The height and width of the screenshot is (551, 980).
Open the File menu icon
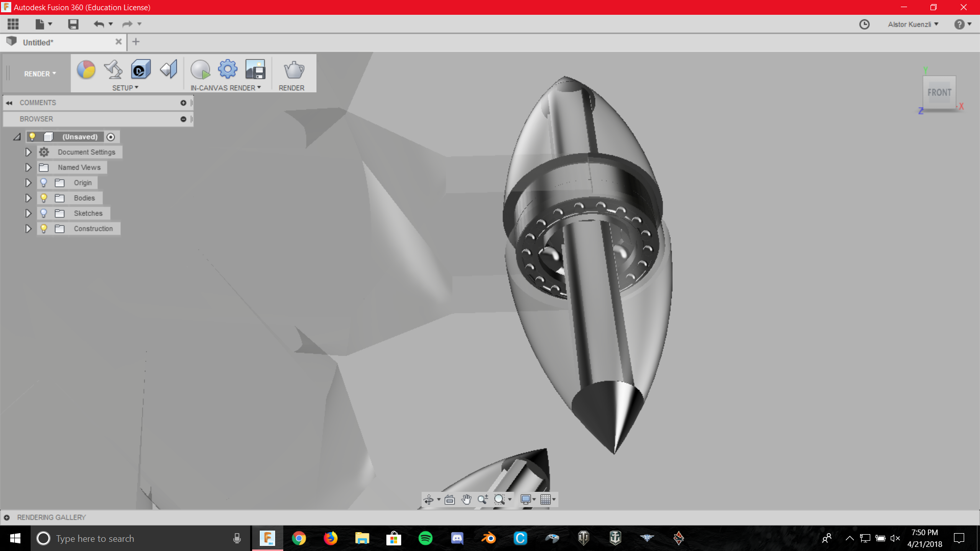click(40, 24)
